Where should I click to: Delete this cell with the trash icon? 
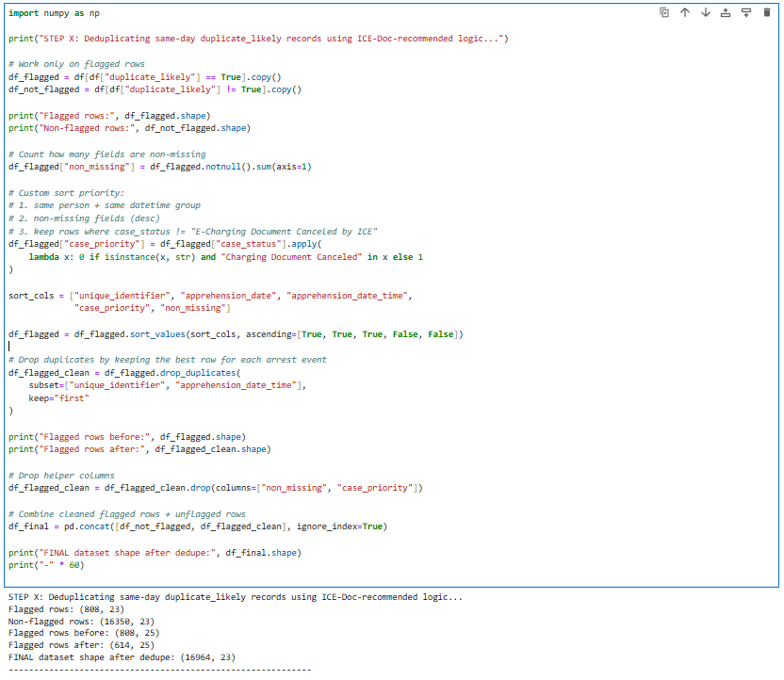[766, 12]
